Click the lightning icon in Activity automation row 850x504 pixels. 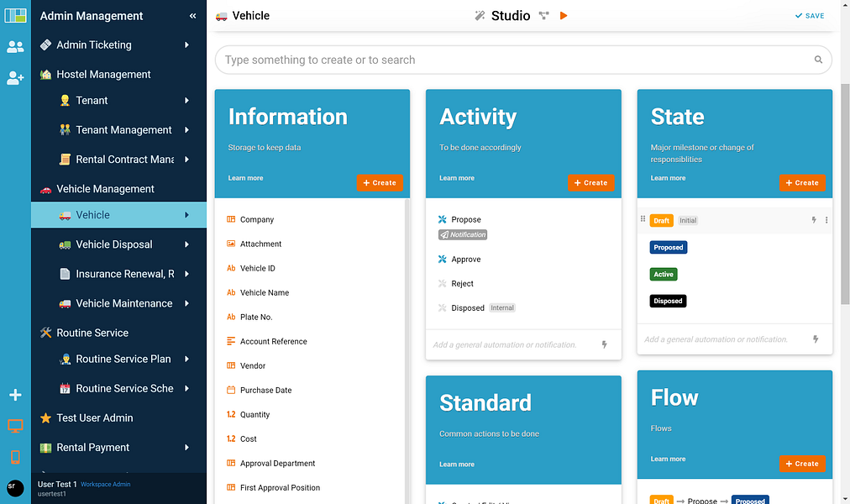[605, 344]
